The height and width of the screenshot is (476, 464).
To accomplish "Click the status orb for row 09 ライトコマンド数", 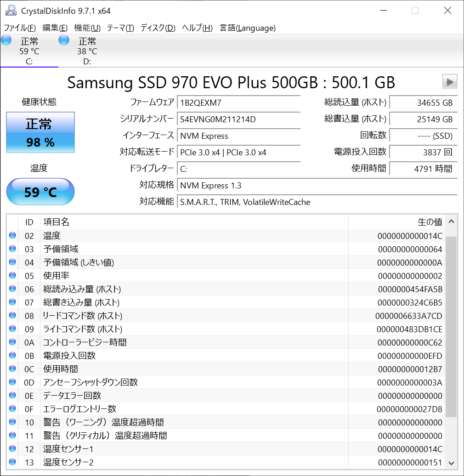I will click(12, 329).
